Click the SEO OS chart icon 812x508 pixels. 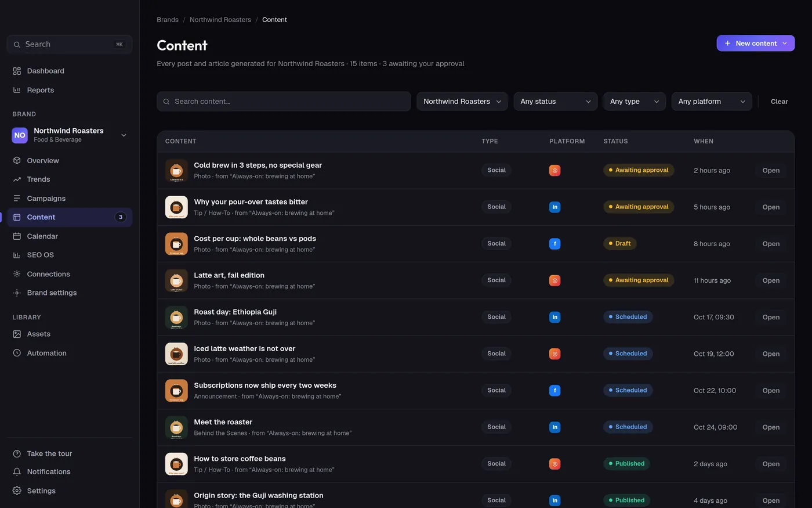17,255
